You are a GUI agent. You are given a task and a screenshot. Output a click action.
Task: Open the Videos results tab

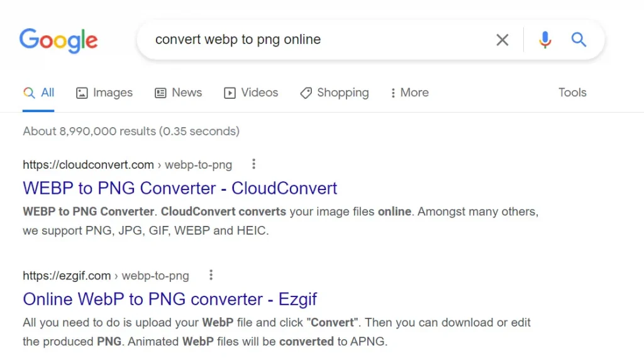251,93
